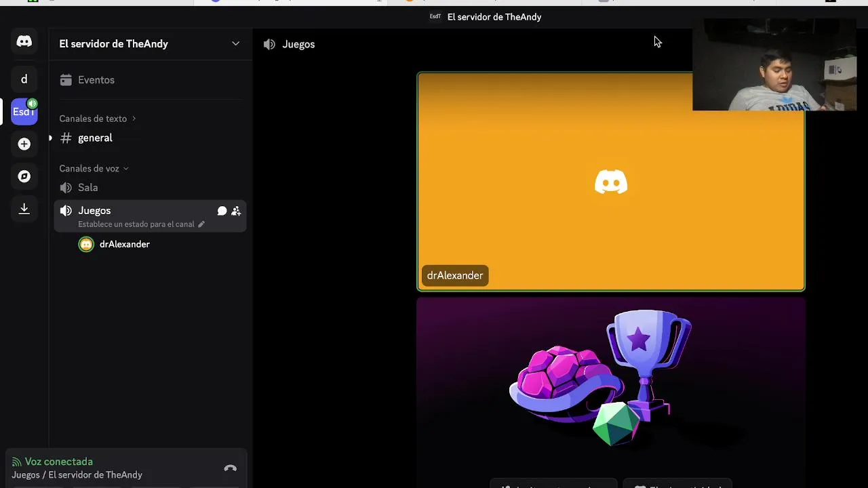
Task: Open the server dropdown next to El servidor de TheAndy
Action: coord(235,43)
